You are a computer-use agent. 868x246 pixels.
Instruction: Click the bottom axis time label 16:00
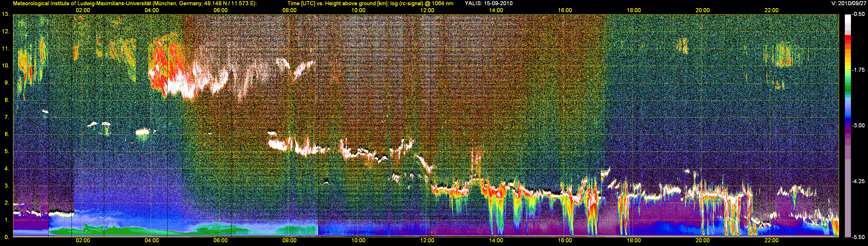point(565,241)
